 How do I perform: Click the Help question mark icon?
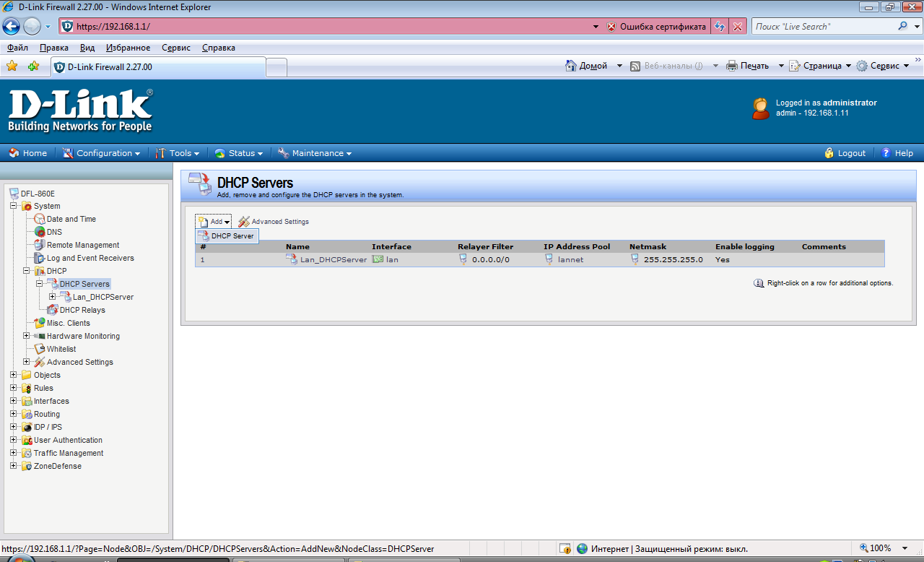[x=886, y=153]
